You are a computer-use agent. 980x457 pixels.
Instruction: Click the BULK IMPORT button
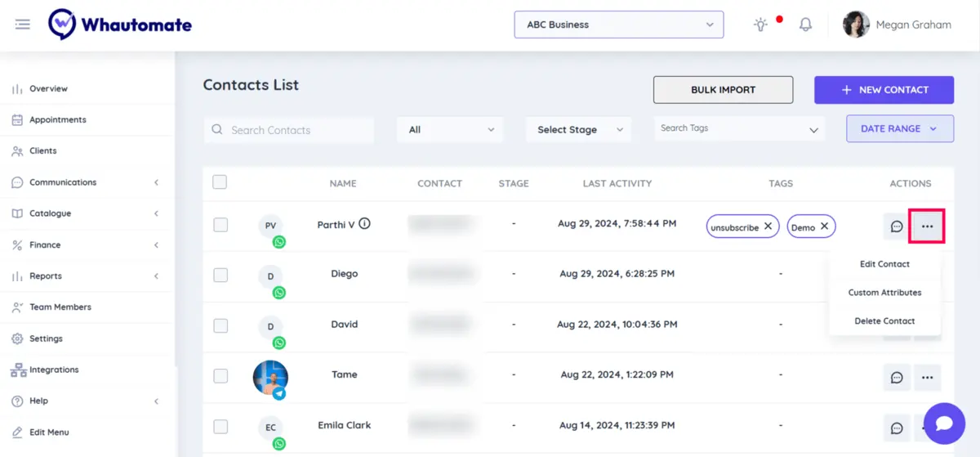point(723,90)
